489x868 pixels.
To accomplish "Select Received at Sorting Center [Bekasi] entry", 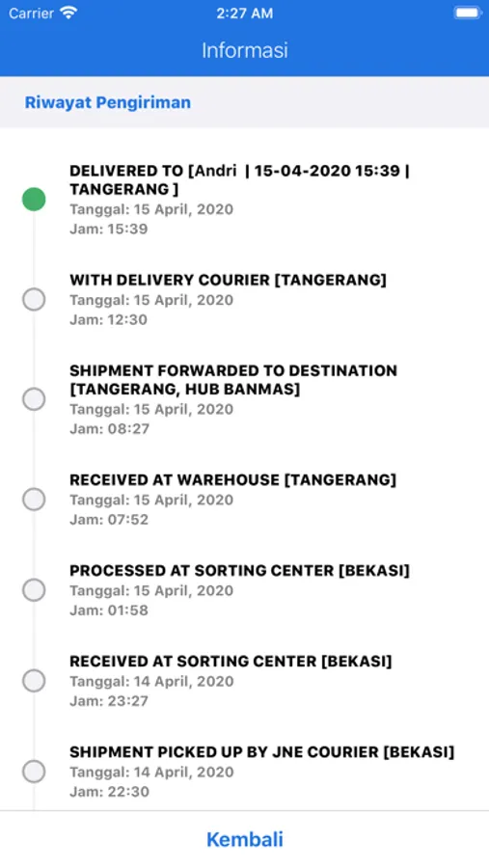I will point(244,681).
